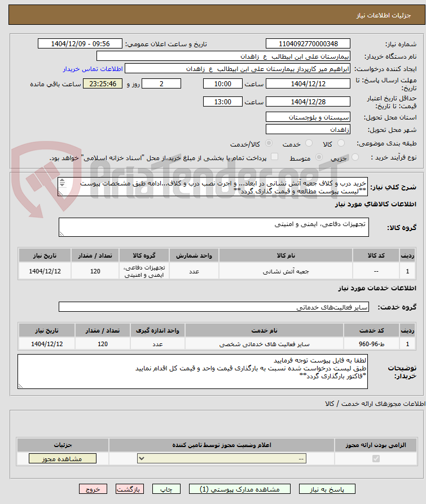Screen dimensions: 426x504
Task: Click the شرح کلی نیاز scroll stepper
Action: click(62, 183)
